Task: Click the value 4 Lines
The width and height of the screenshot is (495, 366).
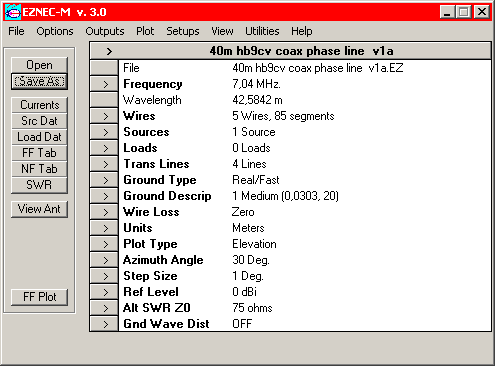Action: coord(249,164)
